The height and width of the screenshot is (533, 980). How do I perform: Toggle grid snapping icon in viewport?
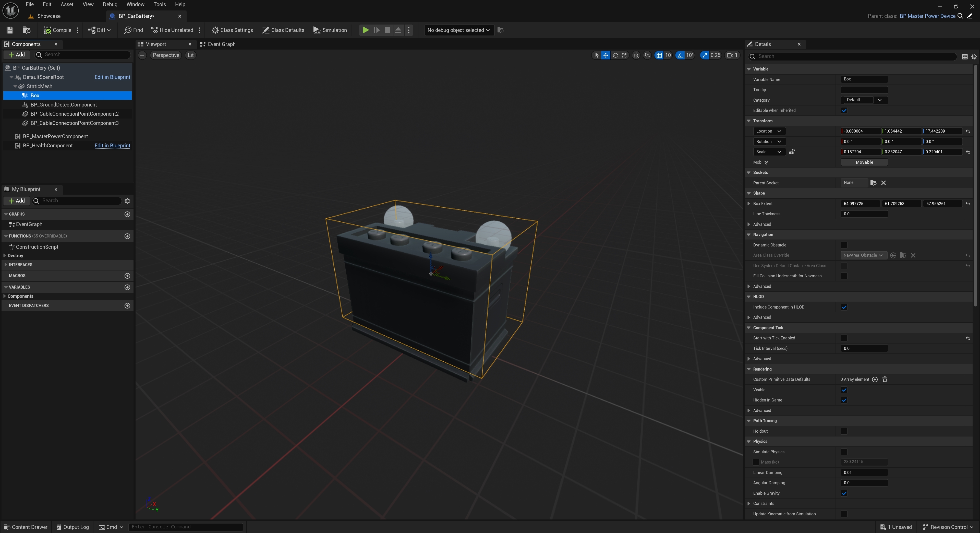point(659,55)
